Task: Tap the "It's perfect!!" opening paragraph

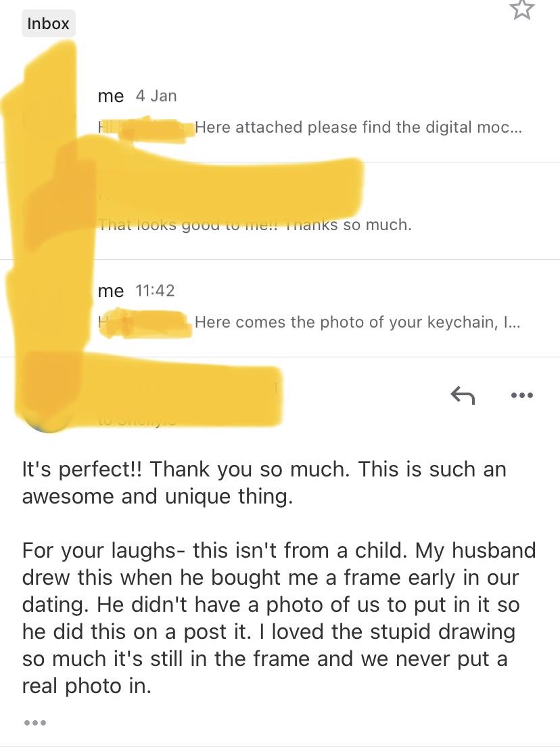Action: click(x=264, y=483)
